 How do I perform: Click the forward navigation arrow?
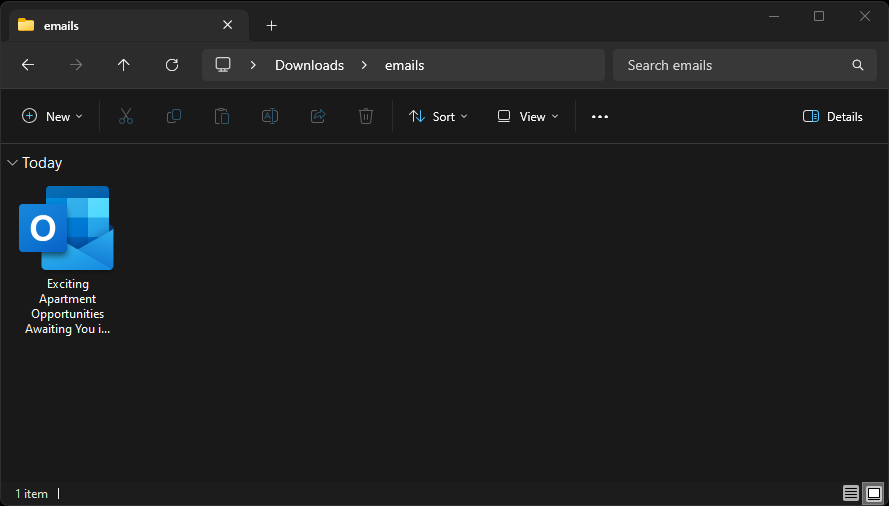tap(75, 65)
